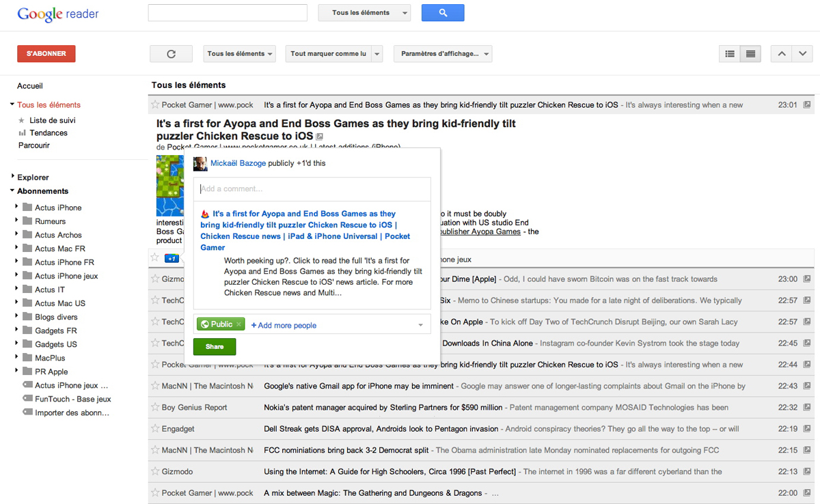Expand the Rumeurs folder
Image resolution: width=820 pixels, height=504 pixels.
(x=17, y=221)
